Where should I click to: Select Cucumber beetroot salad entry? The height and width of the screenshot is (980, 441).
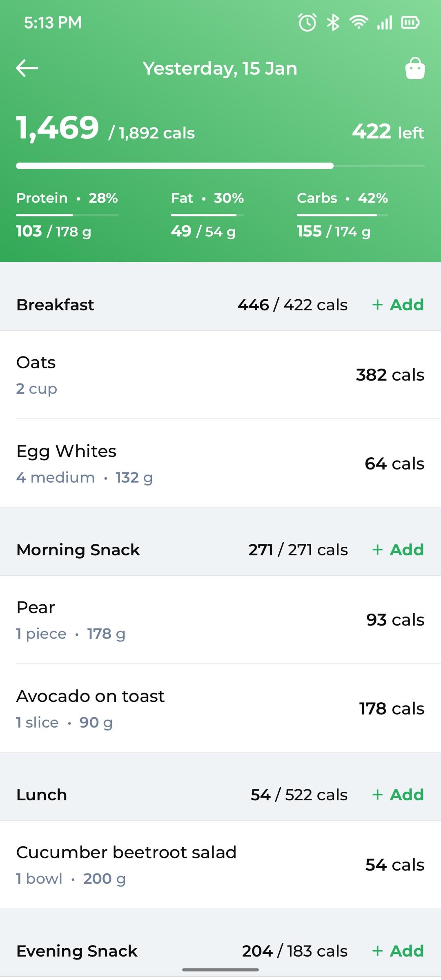point(220,865)
